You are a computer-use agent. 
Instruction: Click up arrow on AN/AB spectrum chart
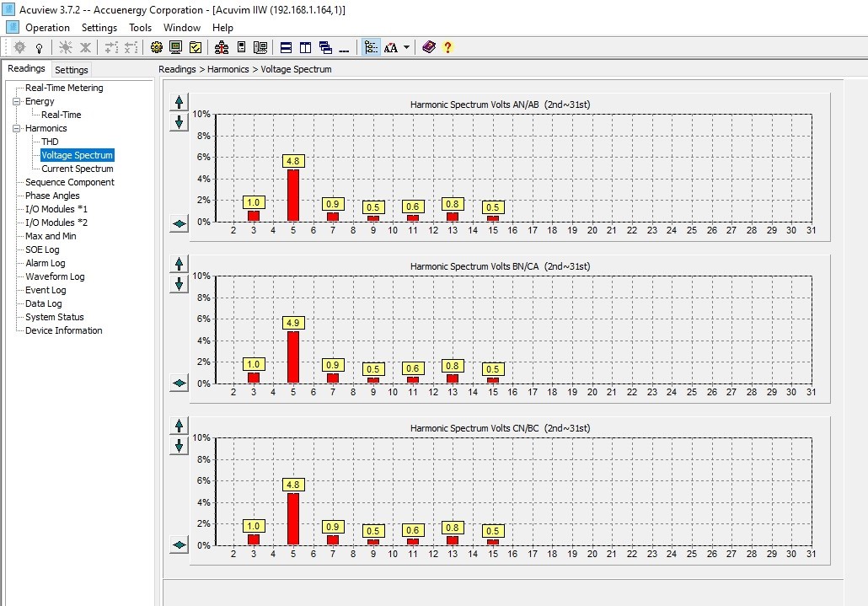[179, 102]
